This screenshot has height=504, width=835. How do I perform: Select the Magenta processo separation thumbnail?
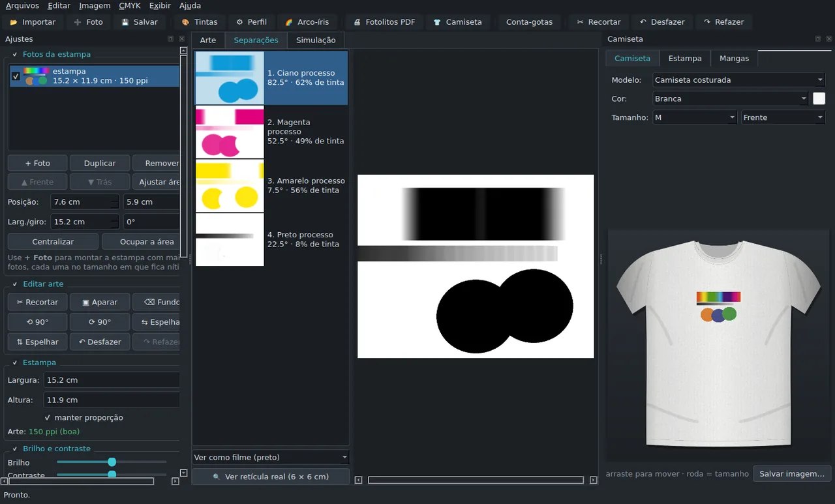230,132
